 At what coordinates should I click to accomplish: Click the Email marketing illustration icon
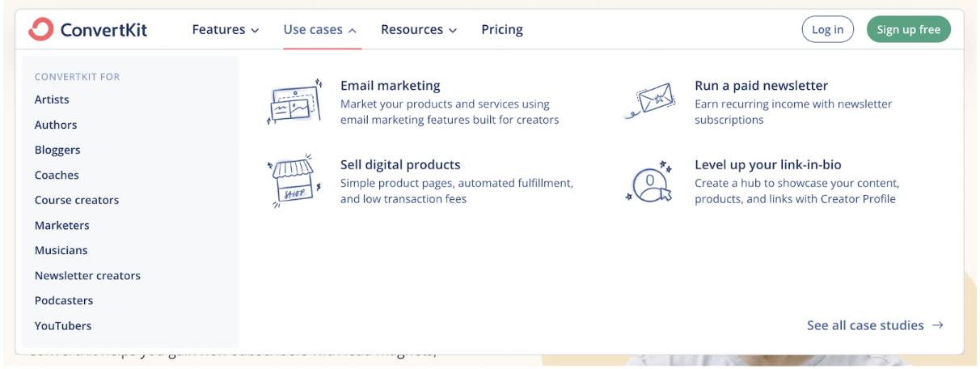click(x=295, y=102)
